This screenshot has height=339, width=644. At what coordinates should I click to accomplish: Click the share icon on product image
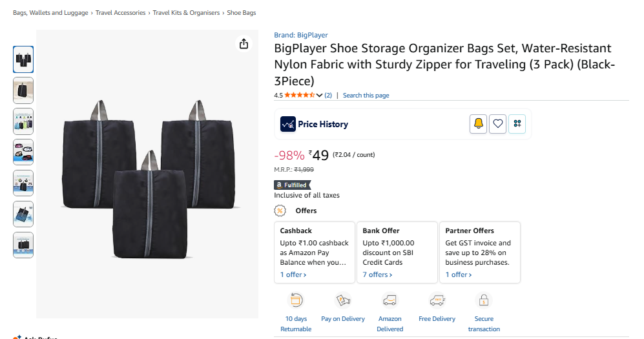click(244, 44)
